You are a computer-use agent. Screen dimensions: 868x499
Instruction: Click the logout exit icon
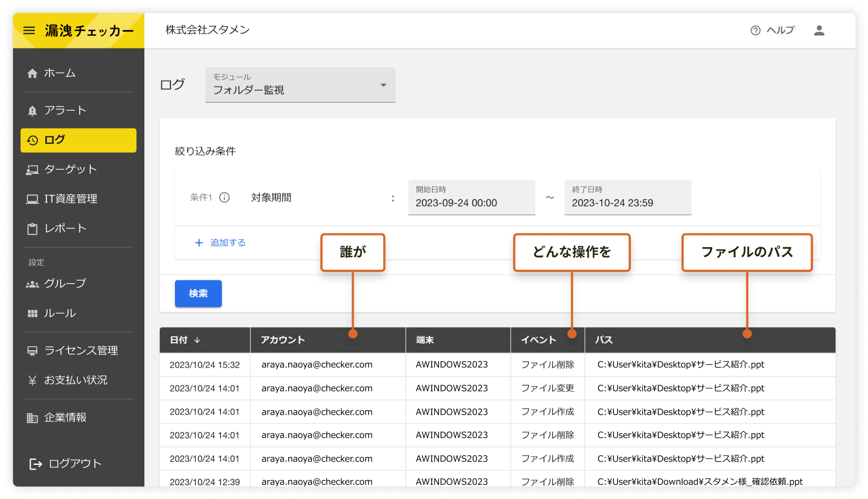click(x=35, y=464)
